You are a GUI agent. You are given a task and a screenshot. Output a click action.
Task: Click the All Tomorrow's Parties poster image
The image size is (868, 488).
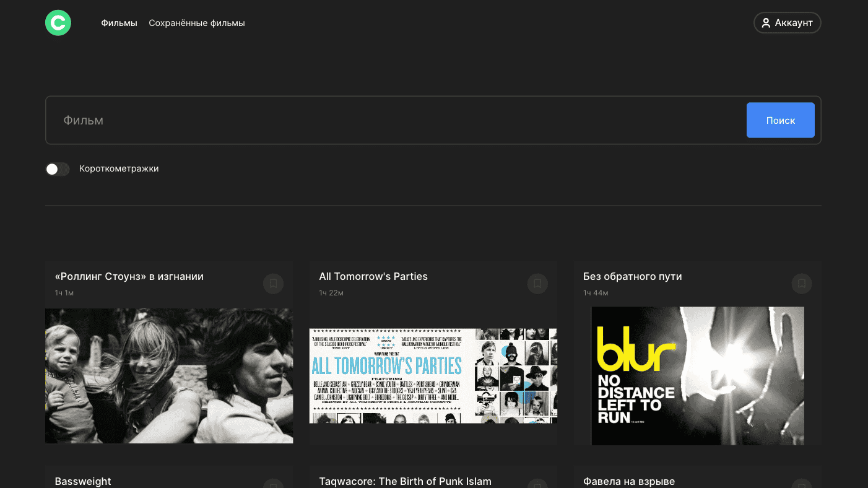coord(433,376)
